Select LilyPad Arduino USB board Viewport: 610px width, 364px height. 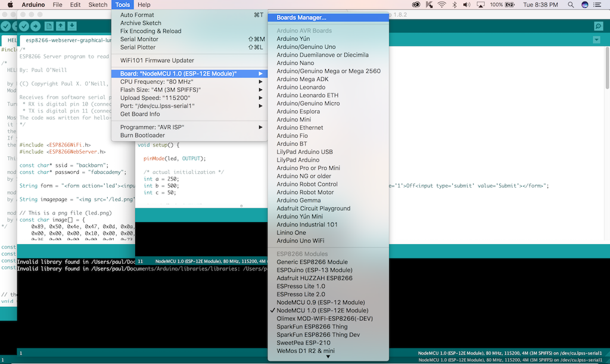pos(328,152)
